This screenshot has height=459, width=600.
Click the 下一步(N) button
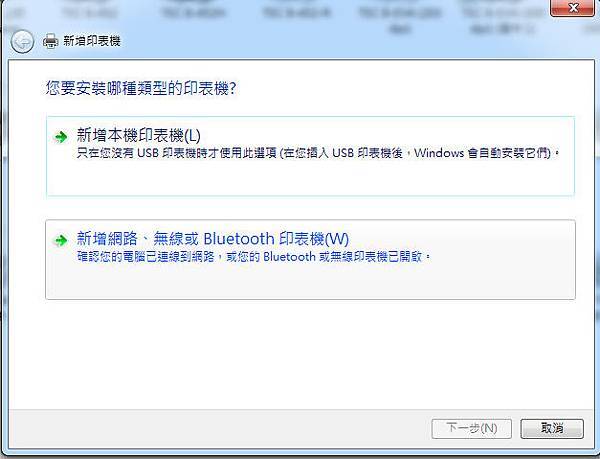point(471,428)
